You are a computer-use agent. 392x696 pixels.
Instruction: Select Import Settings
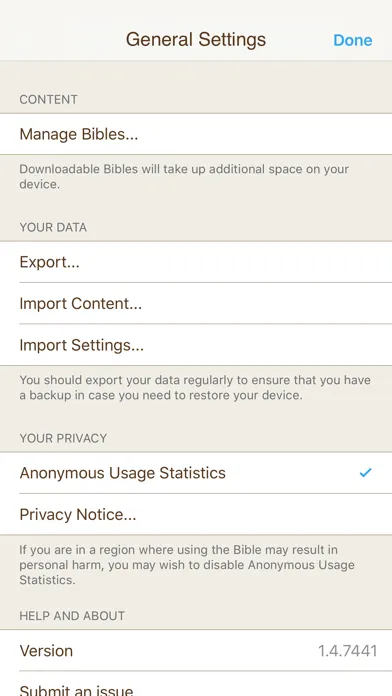tap(196, 345)
